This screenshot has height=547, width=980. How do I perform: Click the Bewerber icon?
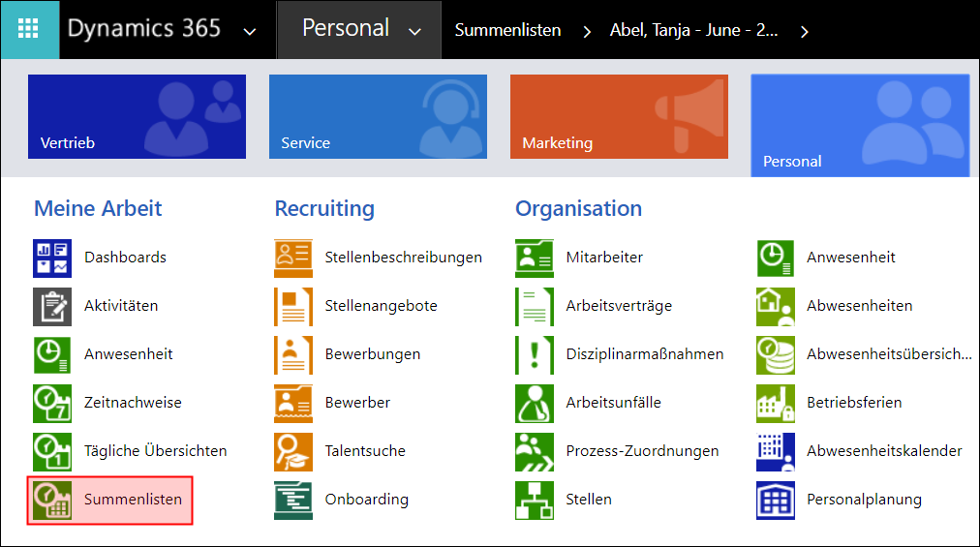click(293, 403)
